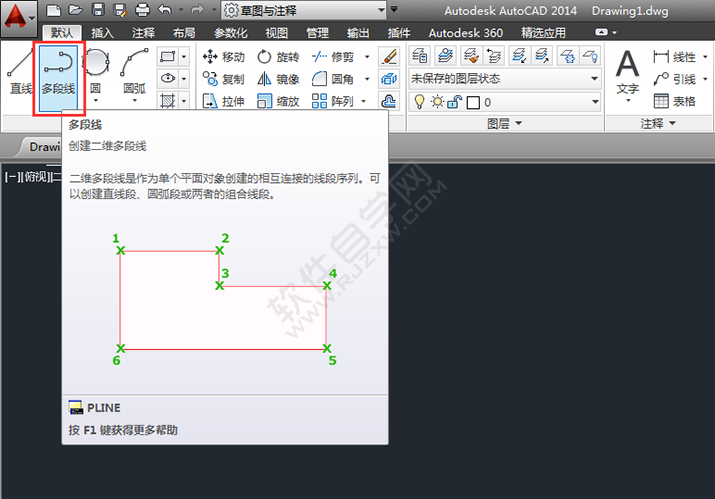
Task: Toggle the layer on/off lightbulb icon
Action: [420, 101]
